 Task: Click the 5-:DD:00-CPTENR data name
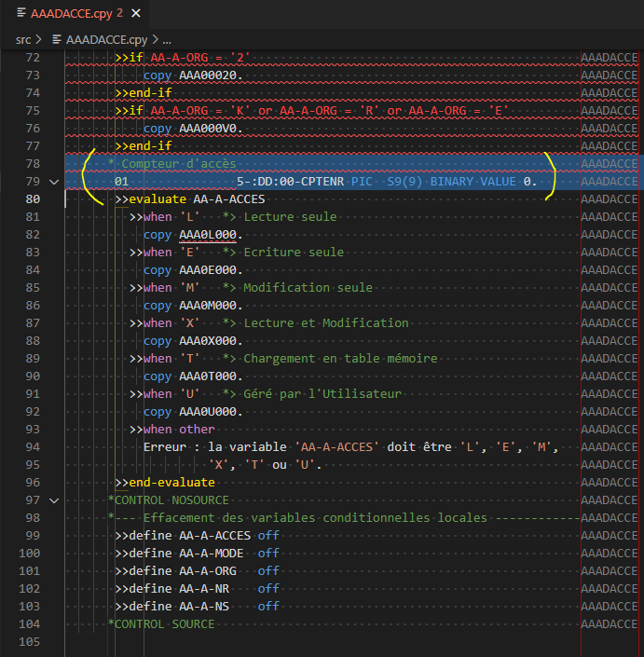pos(291,182)
